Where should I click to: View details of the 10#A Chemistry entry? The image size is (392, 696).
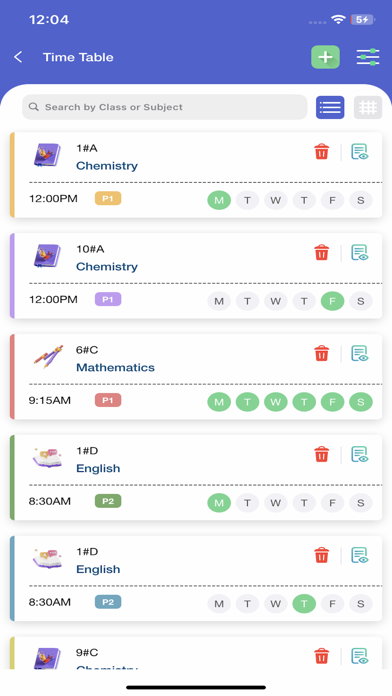point(360,253)
